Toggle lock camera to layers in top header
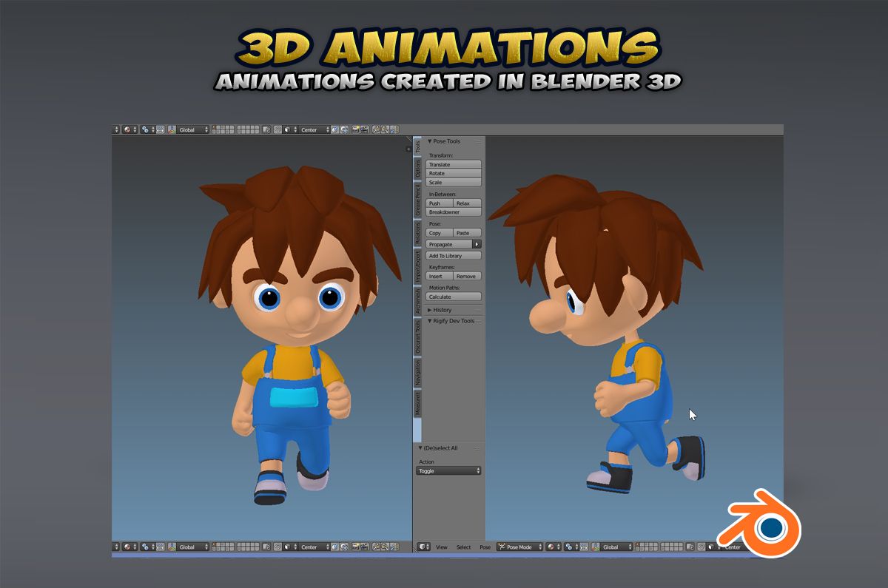Image resolution: width=888 pixels, height=588 pixels. [x=266, y=129]
